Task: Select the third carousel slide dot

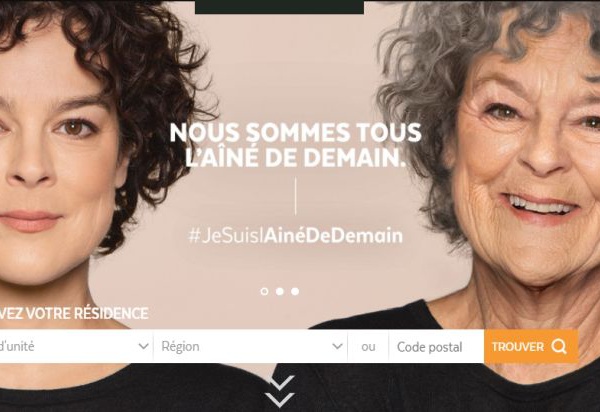Action: coord(295,291)
